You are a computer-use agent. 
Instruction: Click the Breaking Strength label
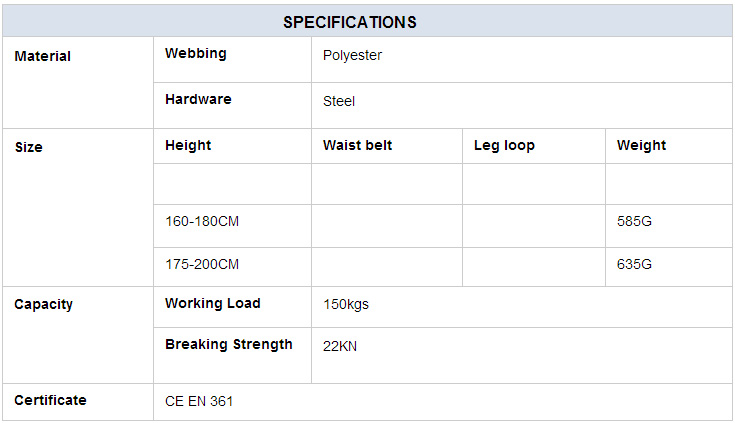click(x=229, y=345)
